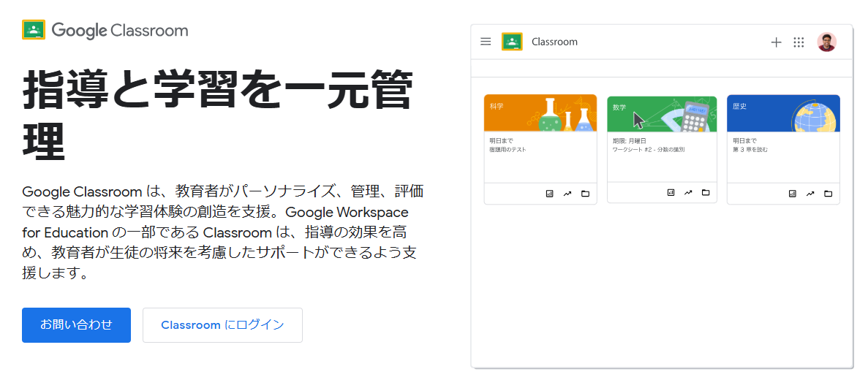Click the ワークシート #2 assignment text

coord(649,150)
